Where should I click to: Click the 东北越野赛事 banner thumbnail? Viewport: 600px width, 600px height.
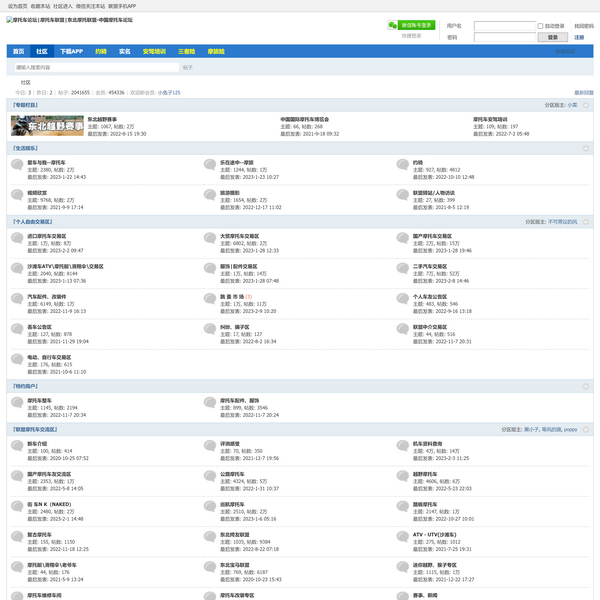pyautogui.click(x=47, y=125)
